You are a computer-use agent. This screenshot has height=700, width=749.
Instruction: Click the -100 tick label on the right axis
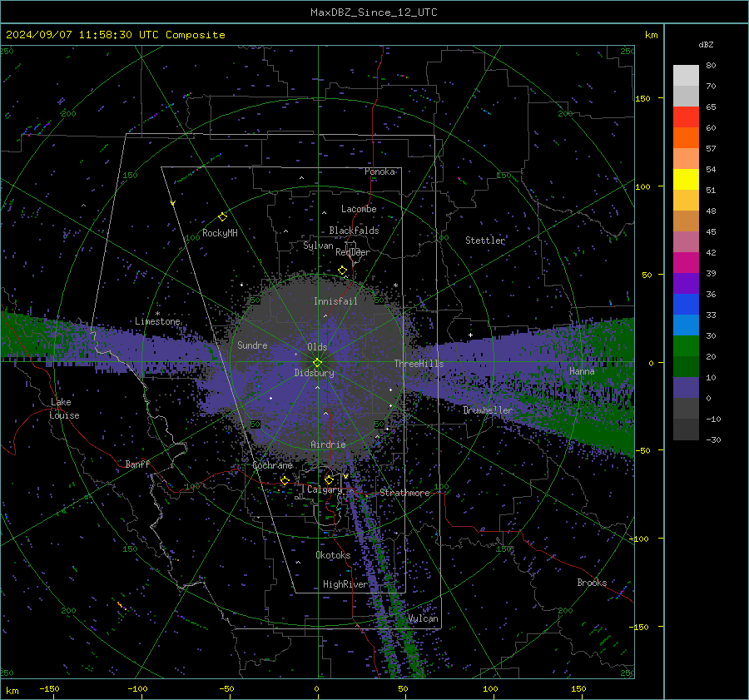pos(638,539)
